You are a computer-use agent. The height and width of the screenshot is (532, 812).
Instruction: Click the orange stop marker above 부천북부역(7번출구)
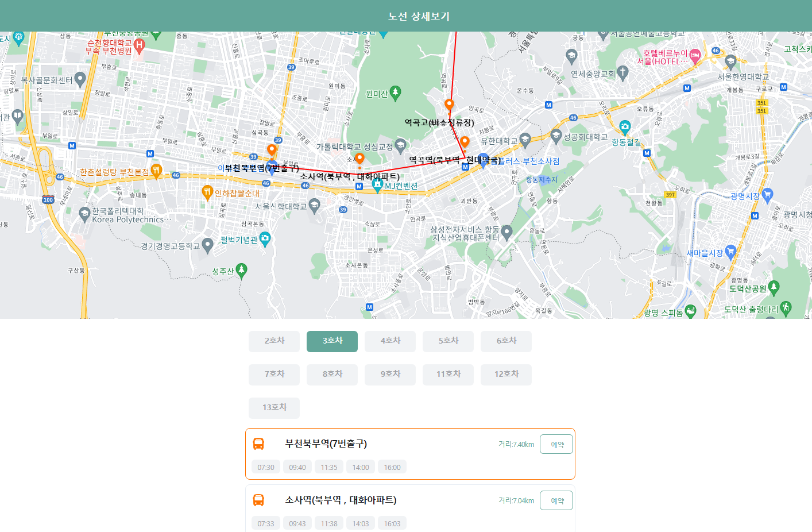click(x=272, y=151)
